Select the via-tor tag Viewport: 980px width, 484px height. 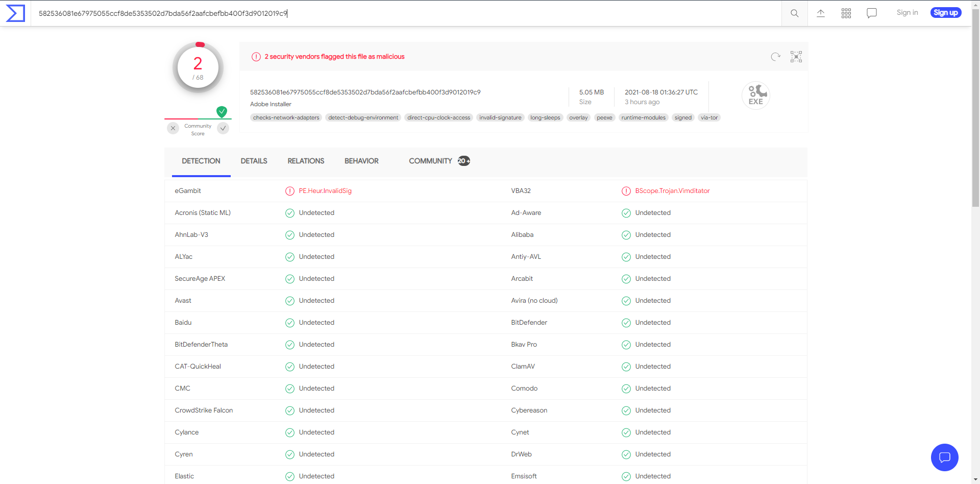(x=709, y=118)
